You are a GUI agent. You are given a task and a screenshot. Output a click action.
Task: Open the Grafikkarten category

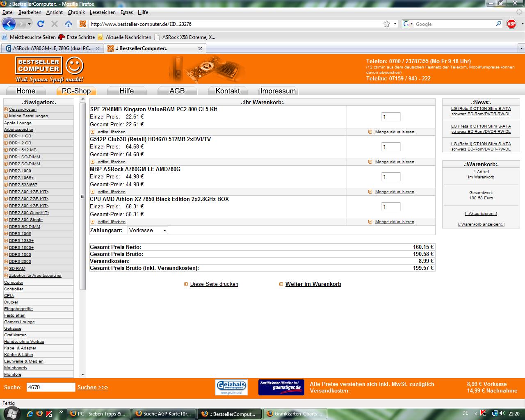point(15,335)
